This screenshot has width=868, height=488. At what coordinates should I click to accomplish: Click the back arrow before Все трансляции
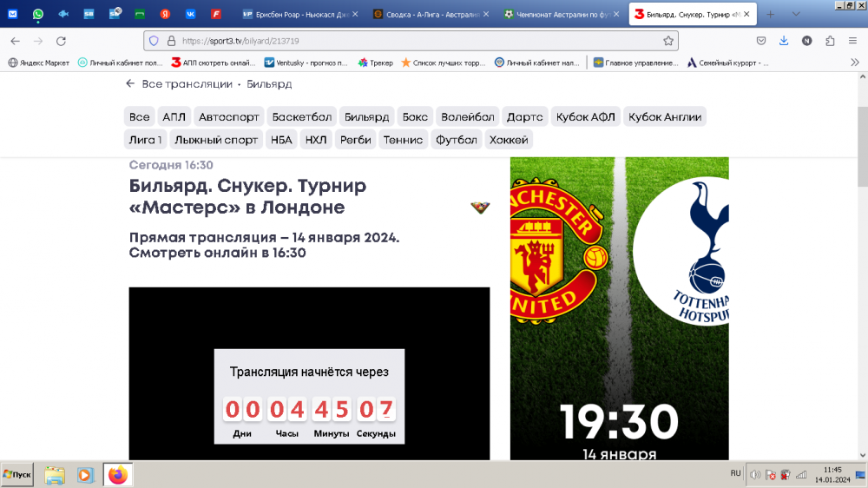pyautogui.click(x=130, y=84)
